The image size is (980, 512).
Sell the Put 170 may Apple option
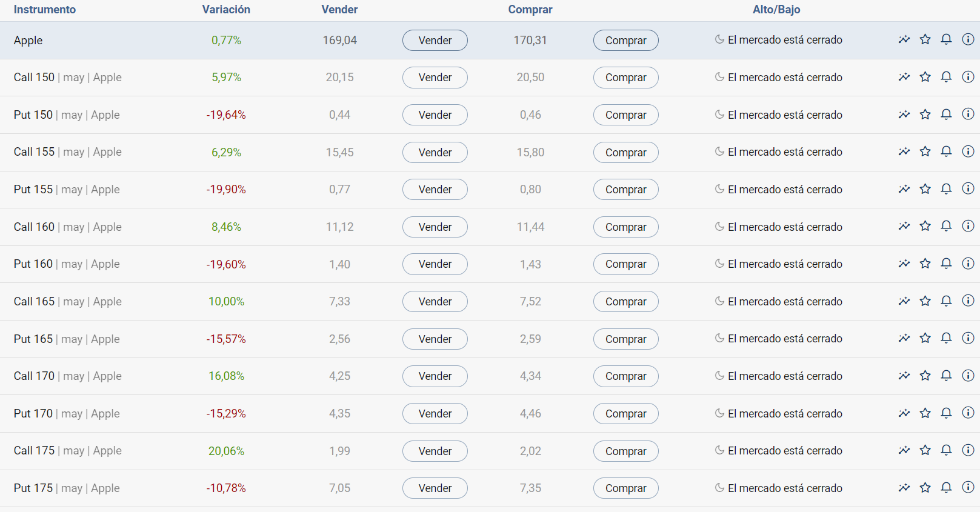pos(435,414)
